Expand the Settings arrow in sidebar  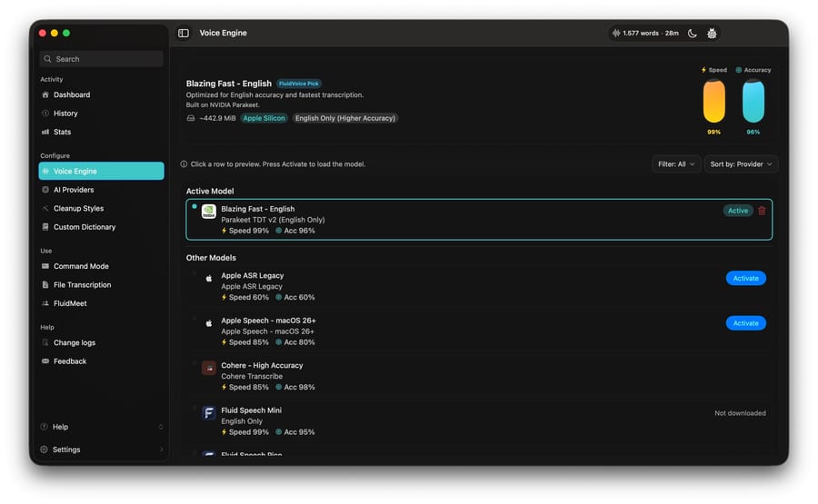pyautogui.click(x=161, y=450)
